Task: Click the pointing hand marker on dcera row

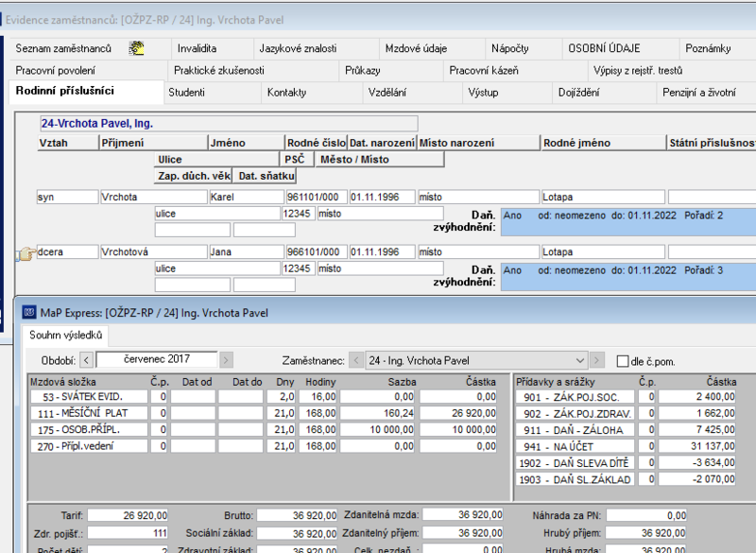Action: pos(27,253)
